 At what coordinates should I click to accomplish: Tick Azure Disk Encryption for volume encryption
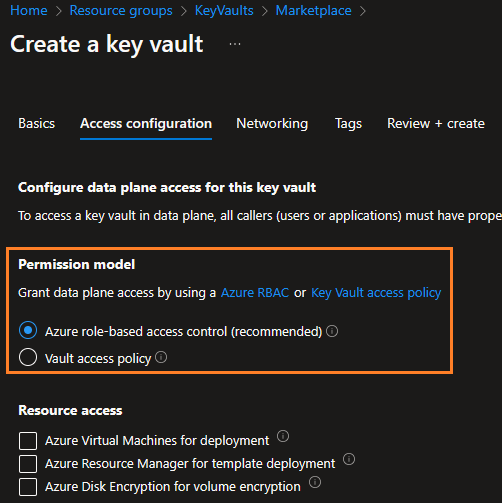point(28,487)
